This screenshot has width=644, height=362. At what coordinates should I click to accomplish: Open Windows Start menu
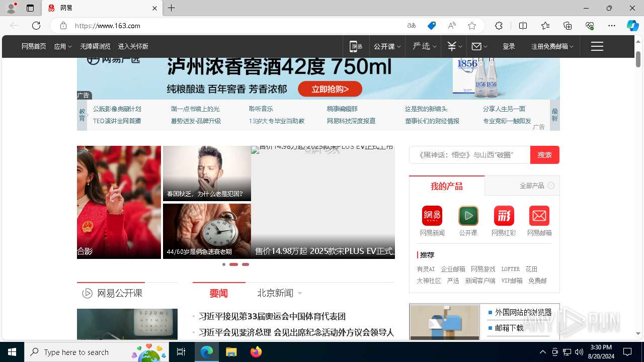(x=12, y=352)
